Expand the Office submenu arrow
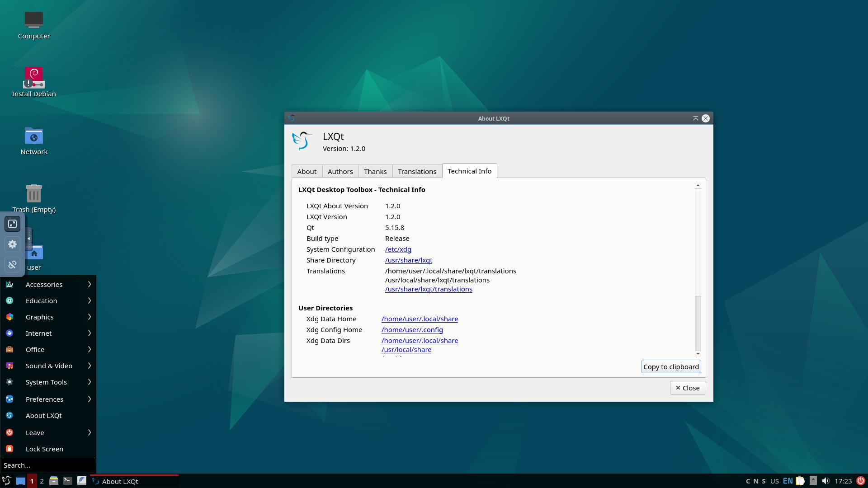 coord(90,349)
